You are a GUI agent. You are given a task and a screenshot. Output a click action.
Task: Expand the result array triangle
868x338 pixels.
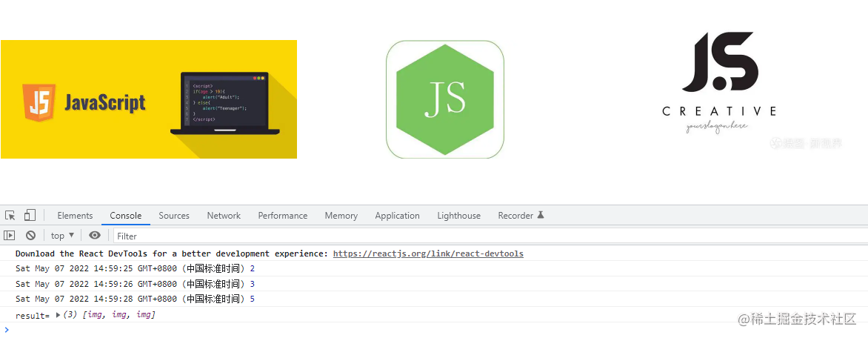click(x=58, y=315)
